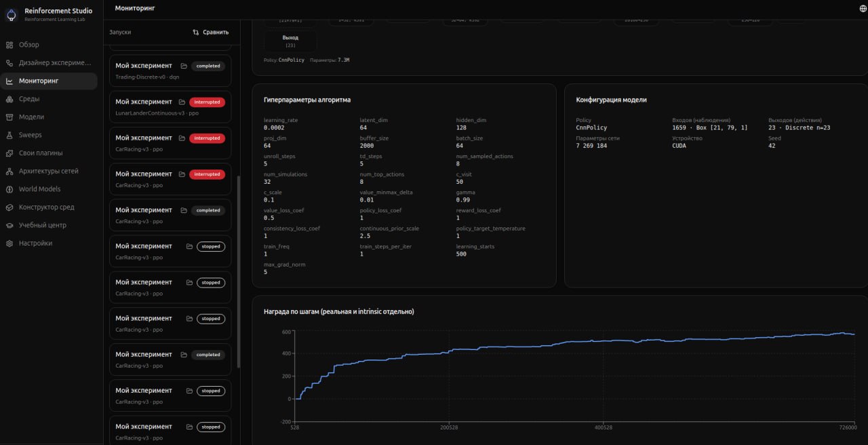Open folder icon of Trading-Discrete-v0 run
The image size is (868, 445).
[184, 66]
